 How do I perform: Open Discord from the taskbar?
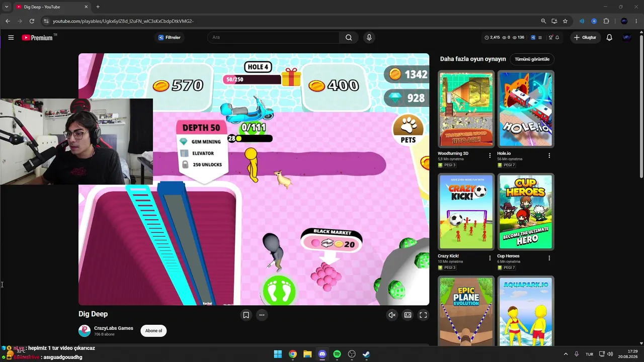tap(323, 354)
